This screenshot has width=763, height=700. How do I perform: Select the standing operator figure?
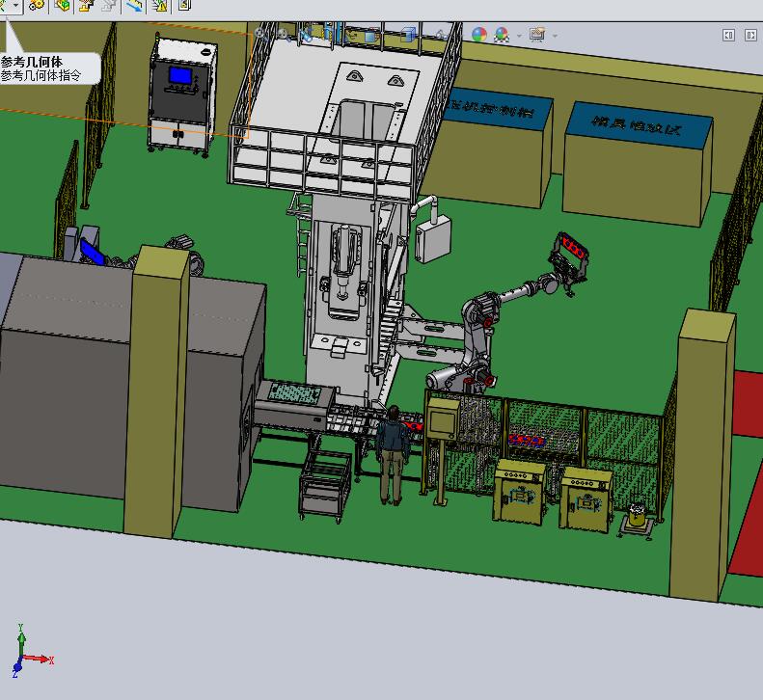(393, 455)
